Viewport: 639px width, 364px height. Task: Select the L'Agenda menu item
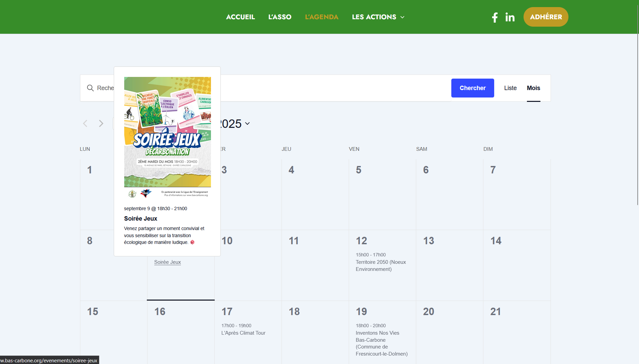321,17
